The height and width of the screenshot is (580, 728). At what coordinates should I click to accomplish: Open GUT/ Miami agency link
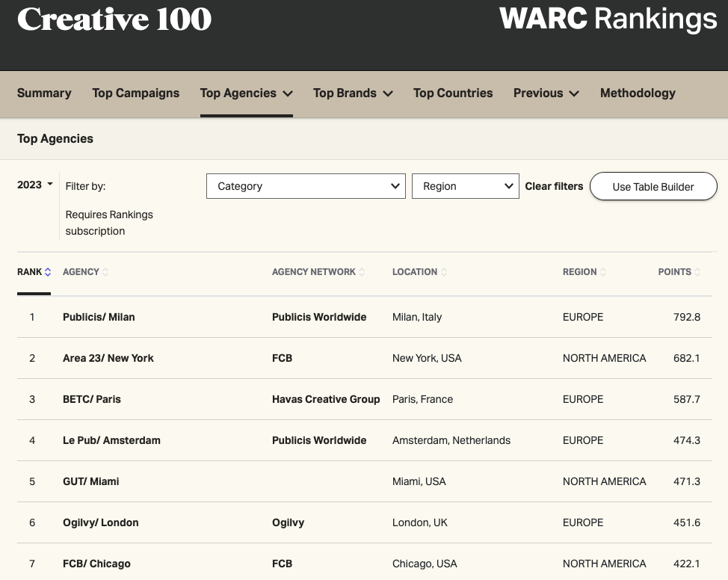pos(91,481)
